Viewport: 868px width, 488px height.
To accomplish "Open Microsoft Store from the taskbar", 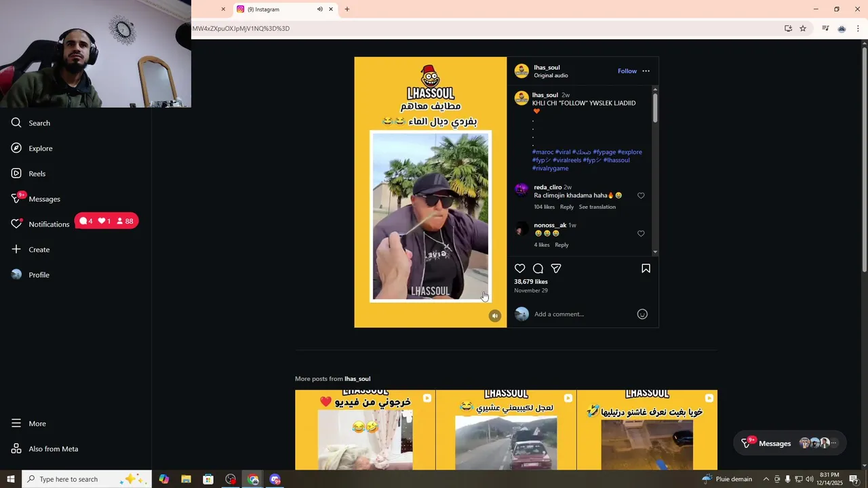I will [x=208, y=479].
